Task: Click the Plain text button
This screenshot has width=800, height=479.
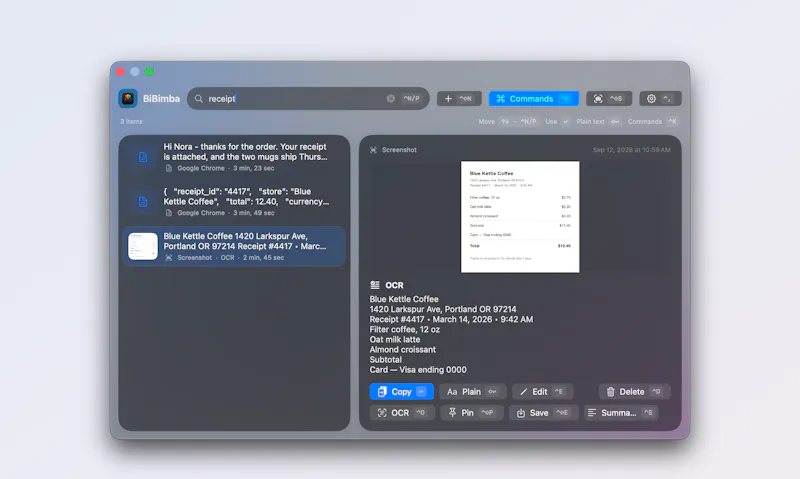Action: click(x=472, y=391)
